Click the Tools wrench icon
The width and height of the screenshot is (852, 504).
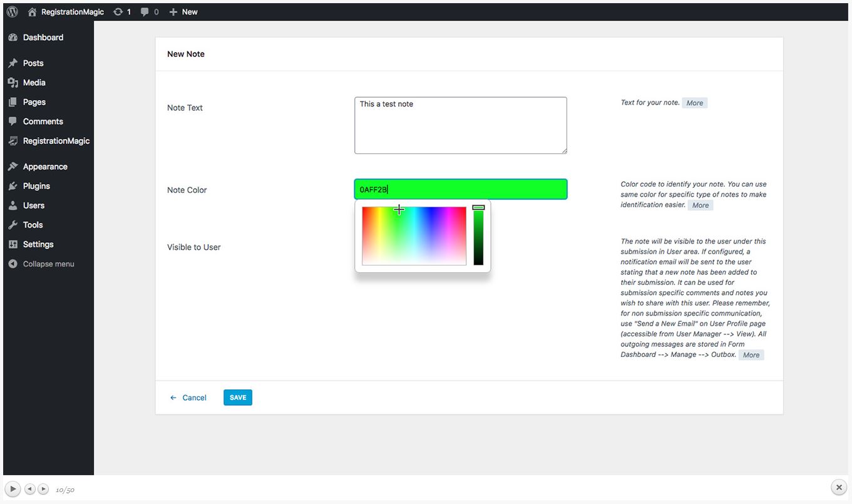13,225
